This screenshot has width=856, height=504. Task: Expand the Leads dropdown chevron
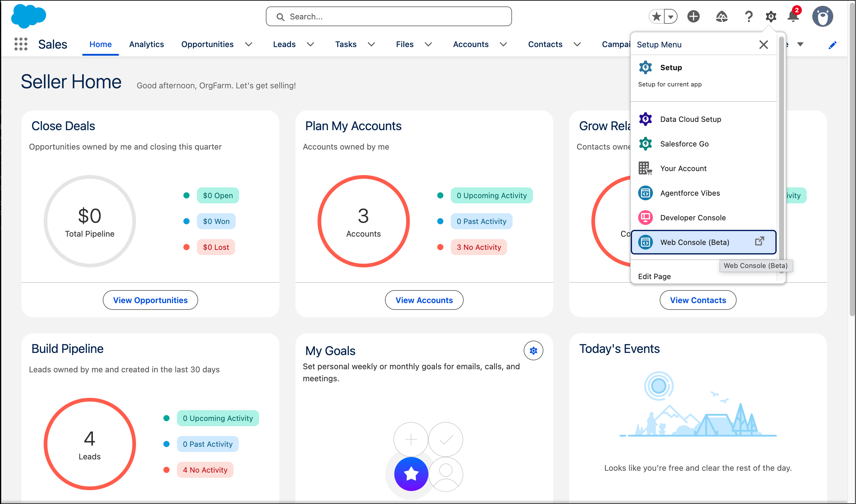tap(310, 45)
